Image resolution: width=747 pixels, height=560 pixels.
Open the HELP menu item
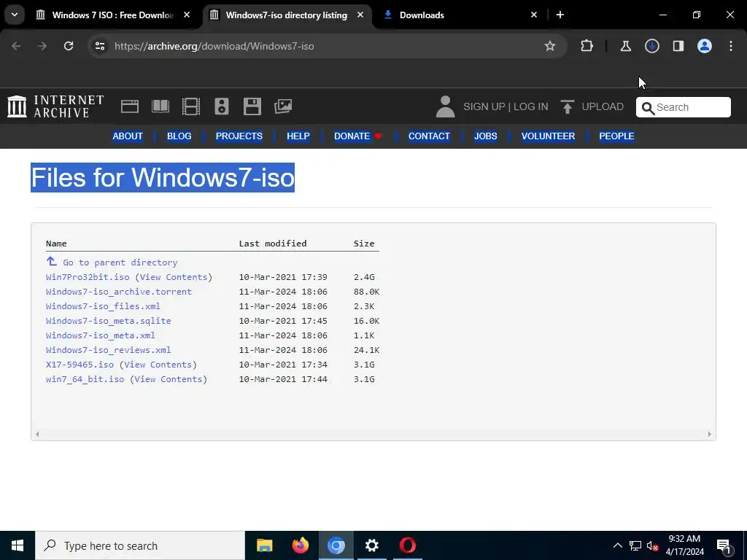click(298, 136)
